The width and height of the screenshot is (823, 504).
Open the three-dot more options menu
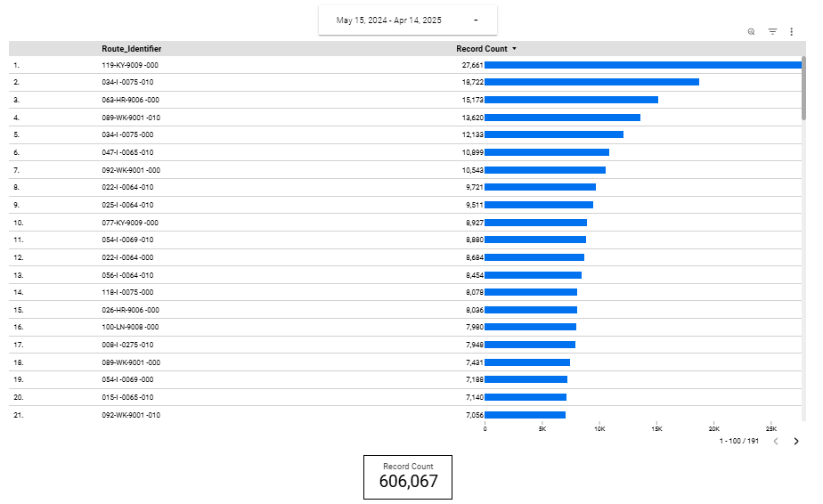791,31
